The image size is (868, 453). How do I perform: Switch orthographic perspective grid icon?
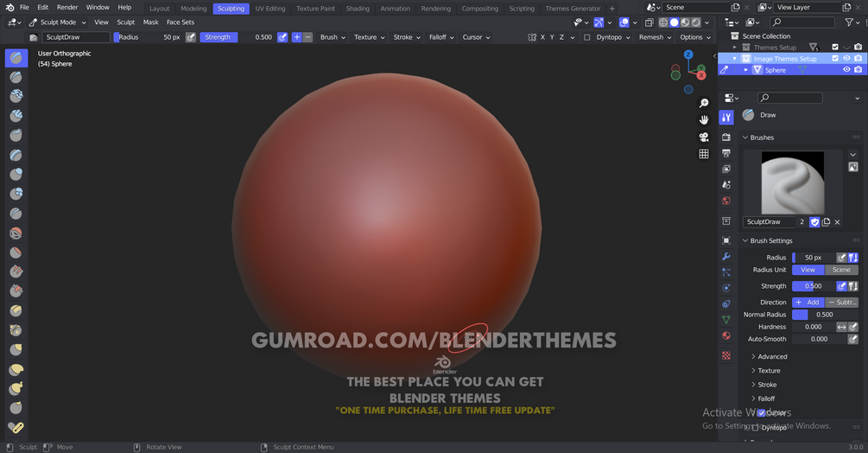tap(704, 154)
